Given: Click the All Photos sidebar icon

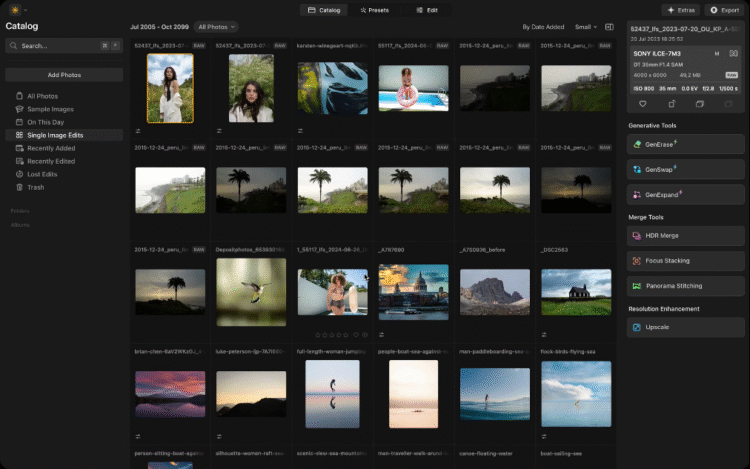Looking at the screenshot, I should pos(19,96).
